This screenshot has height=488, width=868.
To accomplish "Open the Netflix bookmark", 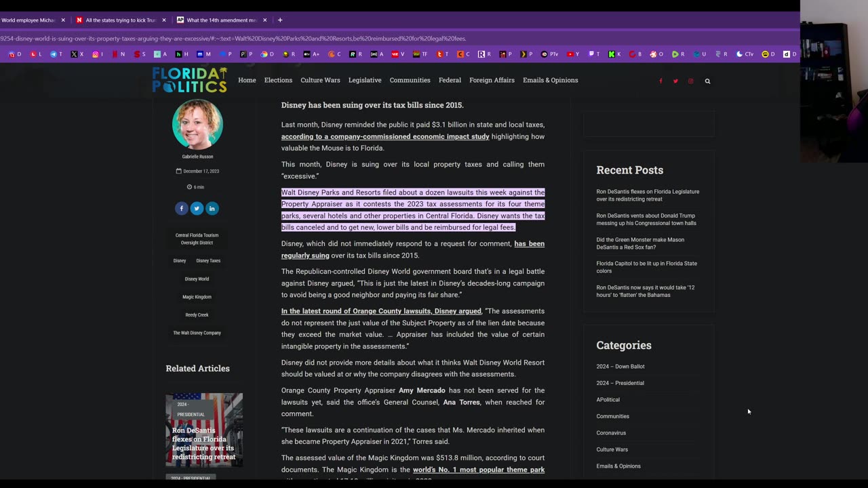I will (118, 54).
